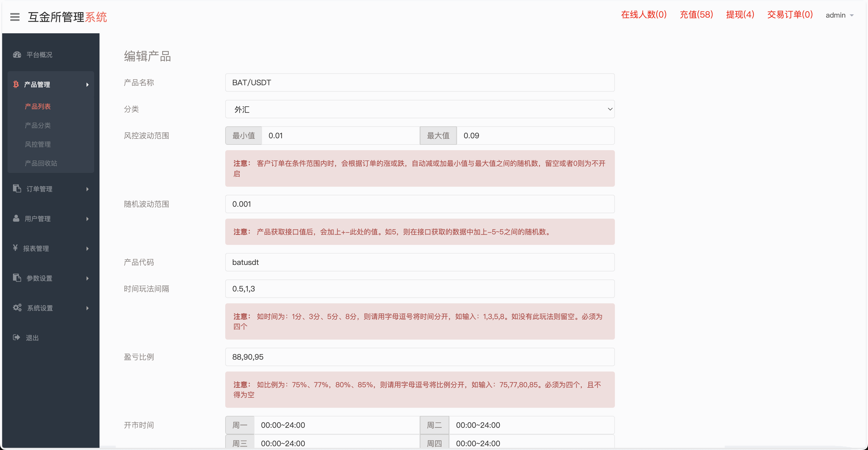Open the 提现(4) link

click(740, 15)
